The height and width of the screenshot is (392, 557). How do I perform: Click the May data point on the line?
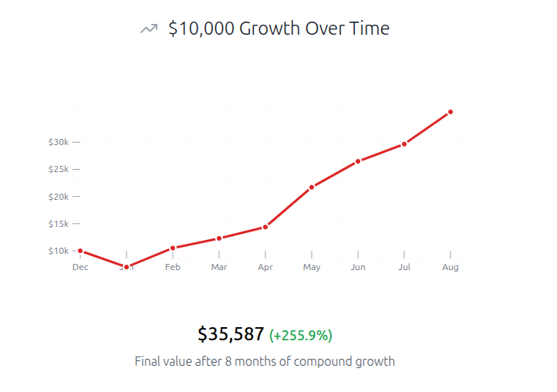tap(312, 187)
